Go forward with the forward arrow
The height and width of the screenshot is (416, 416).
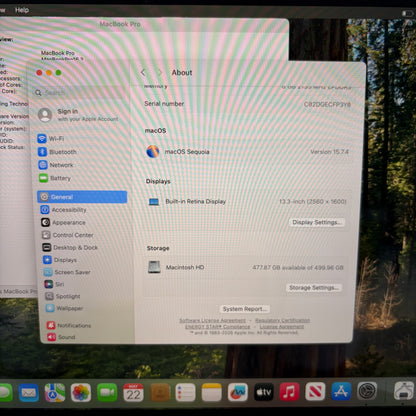[159, 72]
